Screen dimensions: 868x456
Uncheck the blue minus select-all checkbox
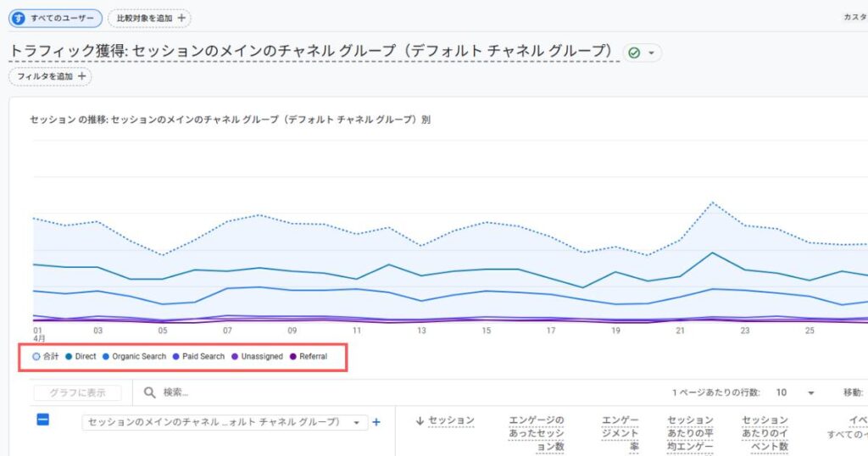[x=42, y=420]
